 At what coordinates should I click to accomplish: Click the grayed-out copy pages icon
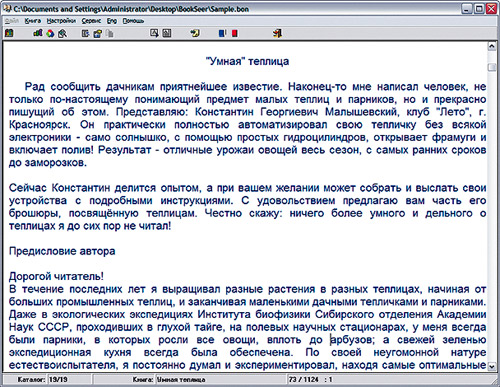pos(110,33)
